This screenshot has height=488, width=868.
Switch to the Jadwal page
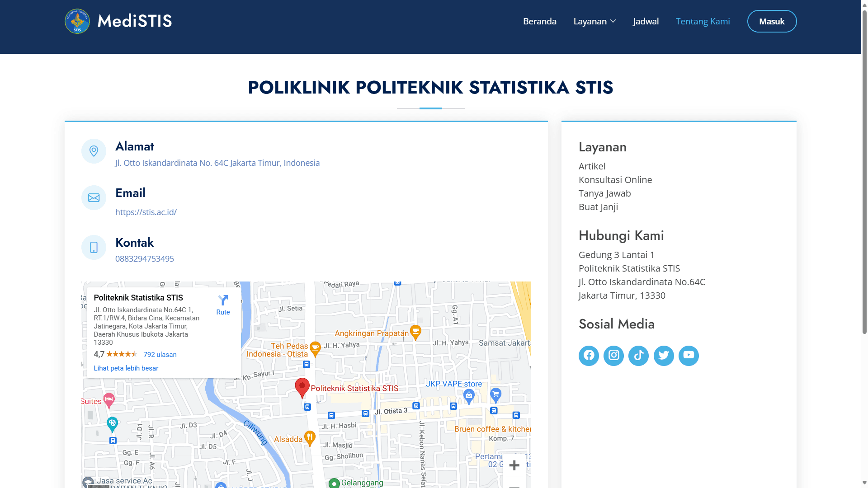[x=646, y=21]
